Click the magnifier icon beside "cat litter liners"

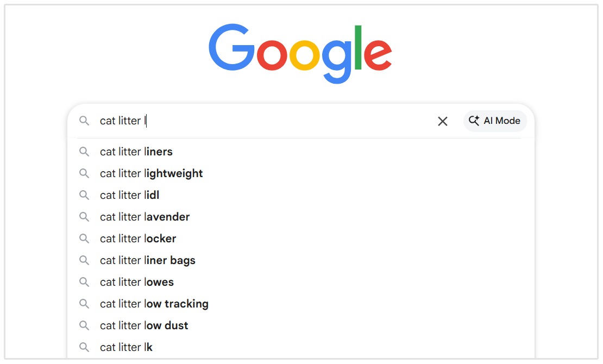point(84,152)
